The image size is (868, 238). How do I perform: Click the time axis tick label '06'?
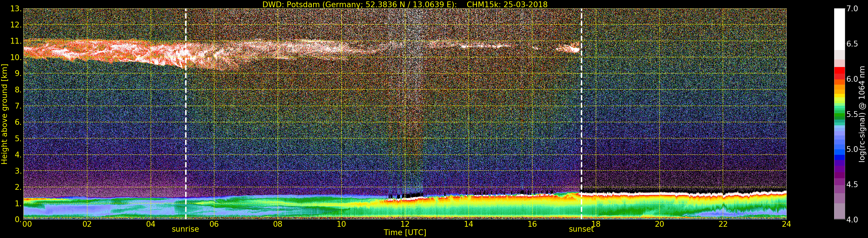point(214,224)
